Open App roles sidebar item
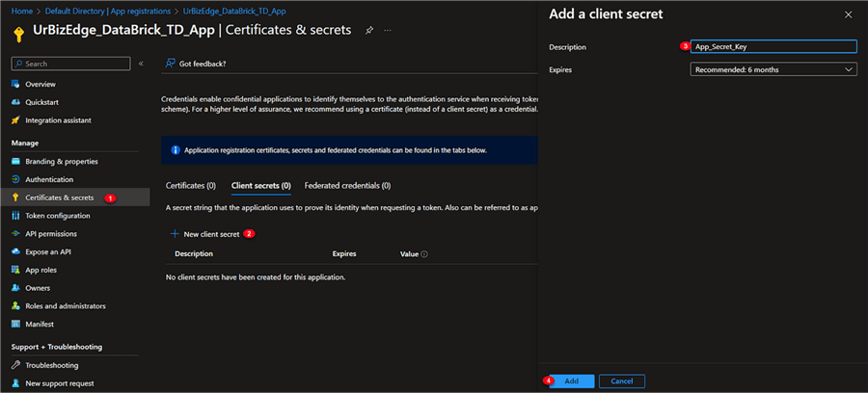The height and width of the screenshot is (393, 868). [41, 270]
